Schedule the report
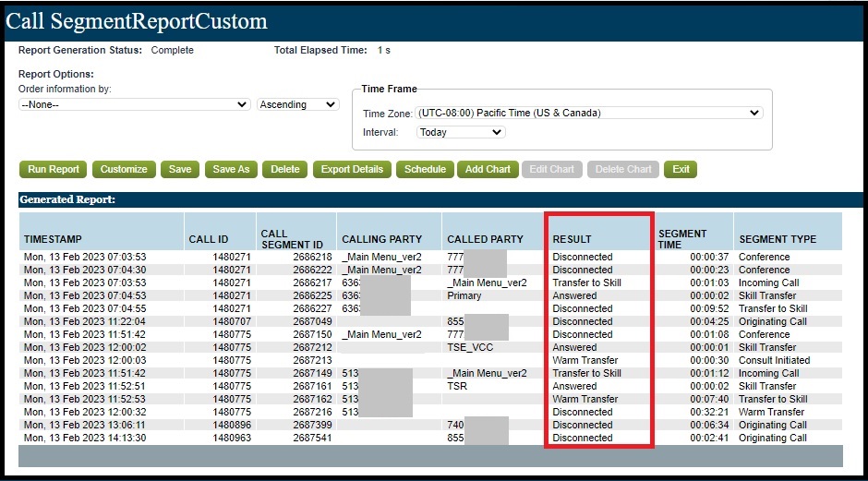Viewport: 868px width, 481px height. coord(425,169)
